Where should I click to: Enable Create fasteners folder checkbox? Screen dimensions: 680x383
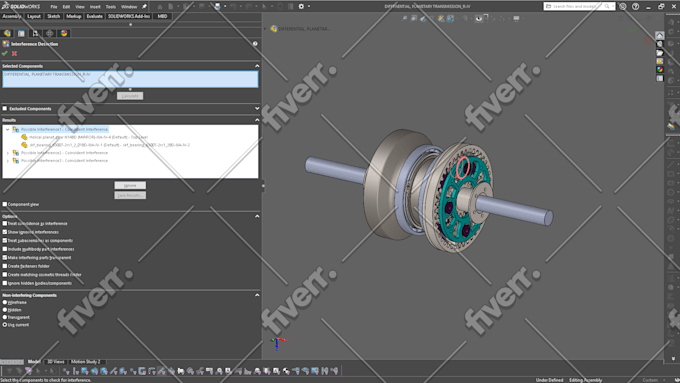point(5,266)
